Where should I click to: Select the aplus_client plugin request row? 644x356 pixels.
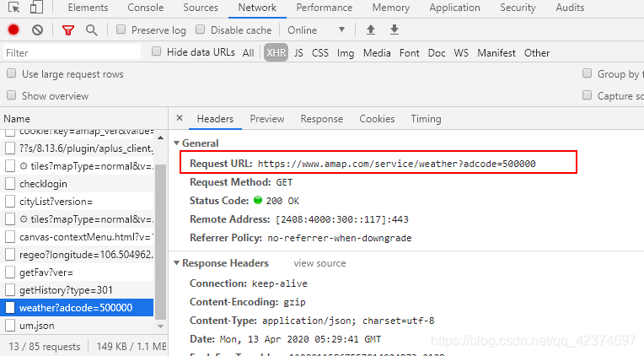tap(78, 148)
